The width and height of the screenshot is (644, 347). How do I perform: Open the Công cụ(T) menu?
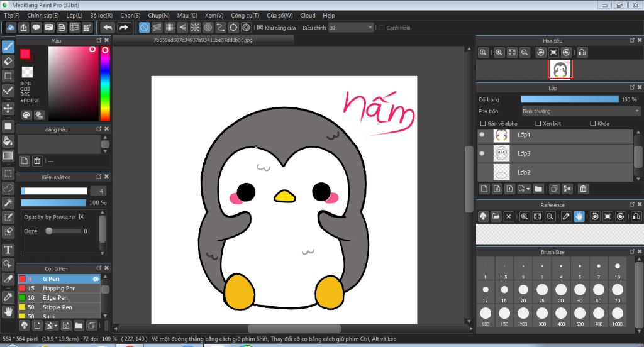[x=245, y=15]
